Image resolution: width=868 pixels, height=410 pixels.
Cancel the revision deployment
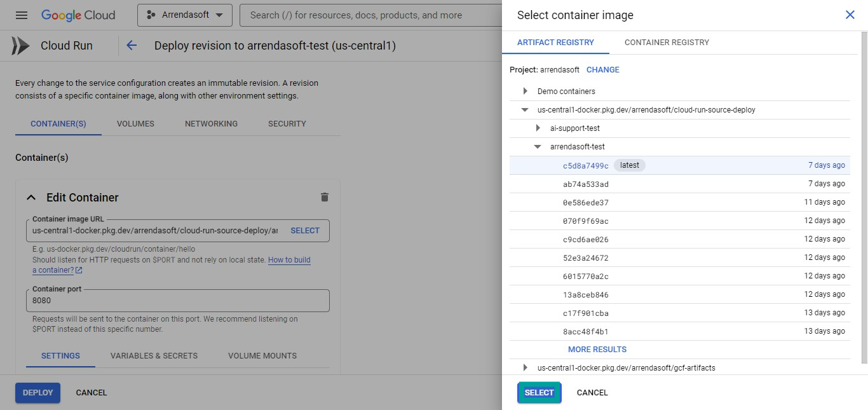click(x=92, y=393)
